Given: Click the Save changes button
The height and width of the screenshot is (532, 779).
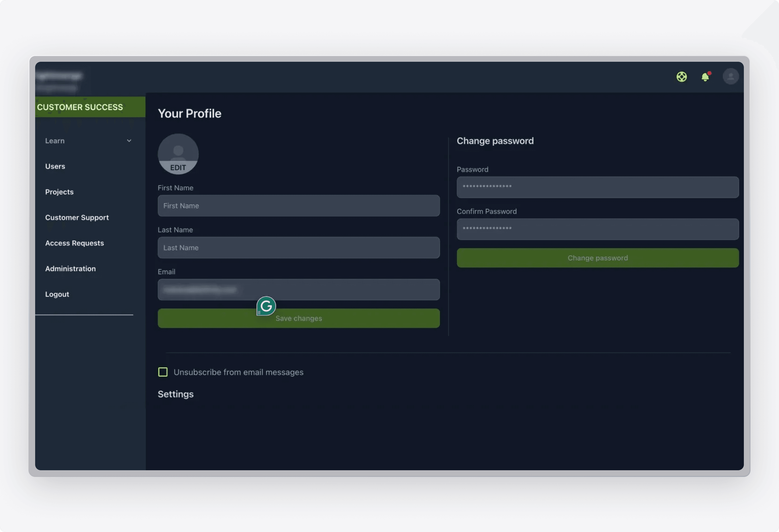Looking at the screenshot, I should 299,318.
